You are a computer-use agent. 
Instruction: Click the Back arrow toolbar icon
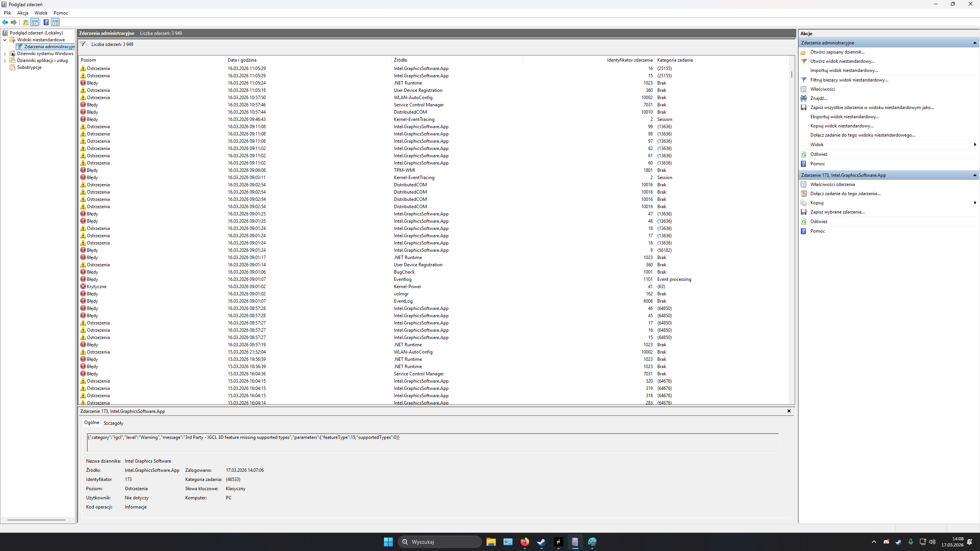pos(5,22)
